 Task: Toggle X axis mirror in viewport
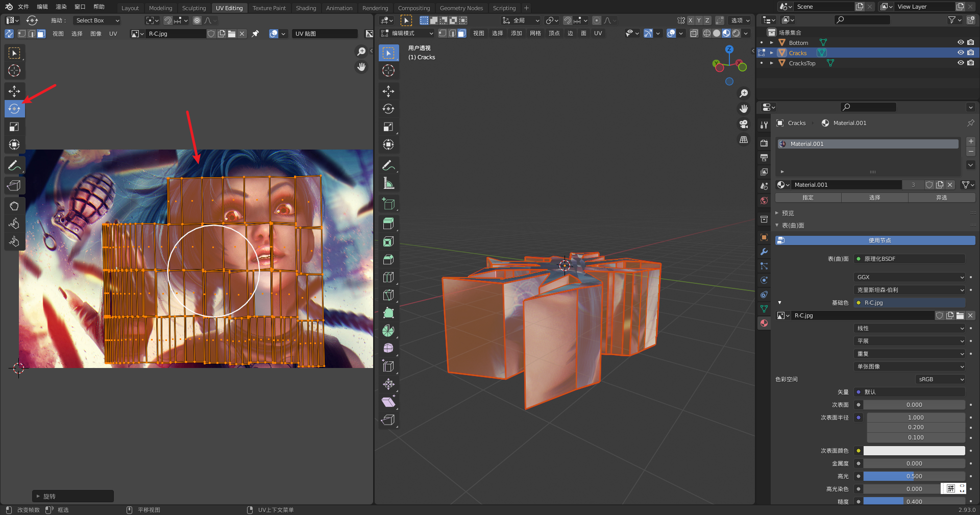(691, 20)
